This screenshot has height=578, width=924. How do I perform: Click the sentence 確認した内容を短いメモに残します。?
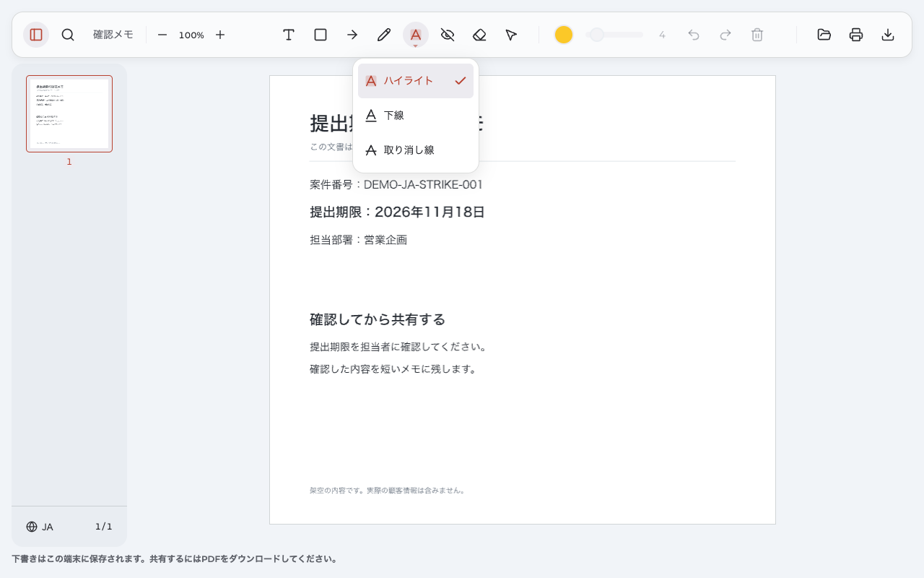393,369
